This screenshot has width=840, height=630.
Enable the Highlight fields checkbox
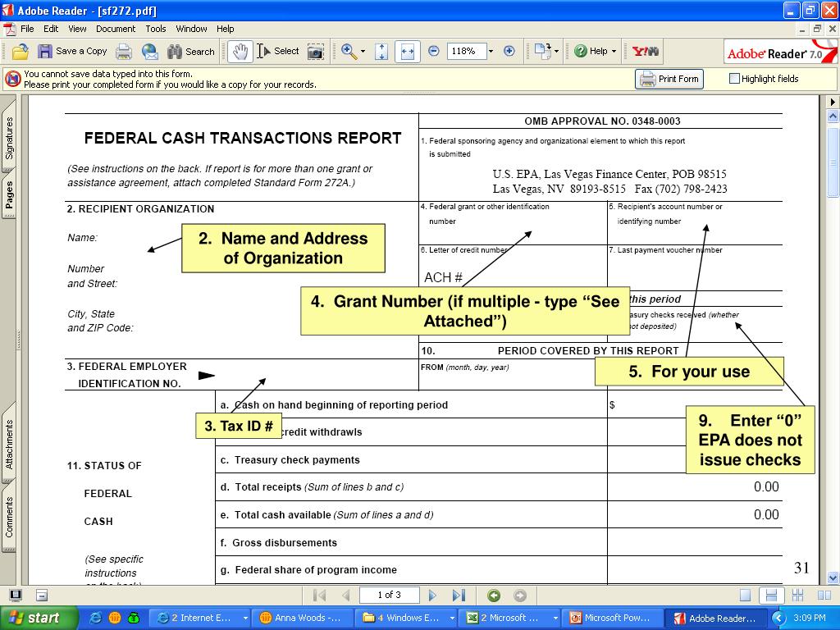tap(734, 79)
